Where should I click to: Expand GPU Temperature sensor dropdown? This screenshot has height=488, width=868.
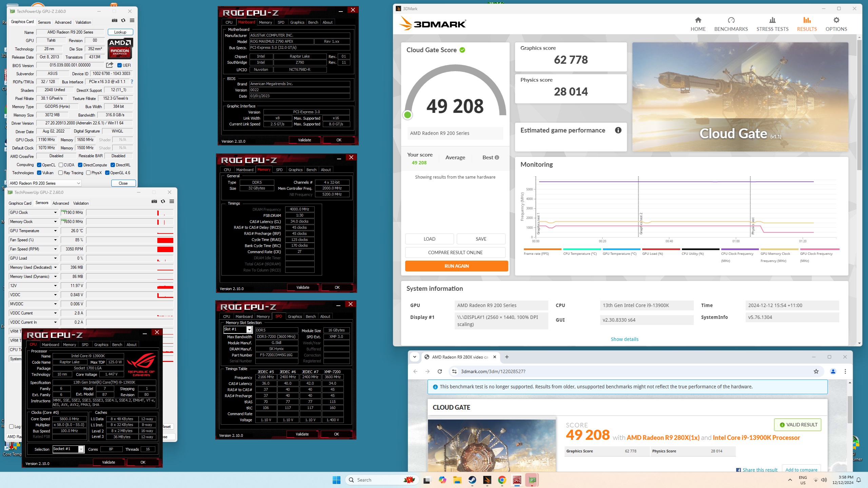(55, 231)
